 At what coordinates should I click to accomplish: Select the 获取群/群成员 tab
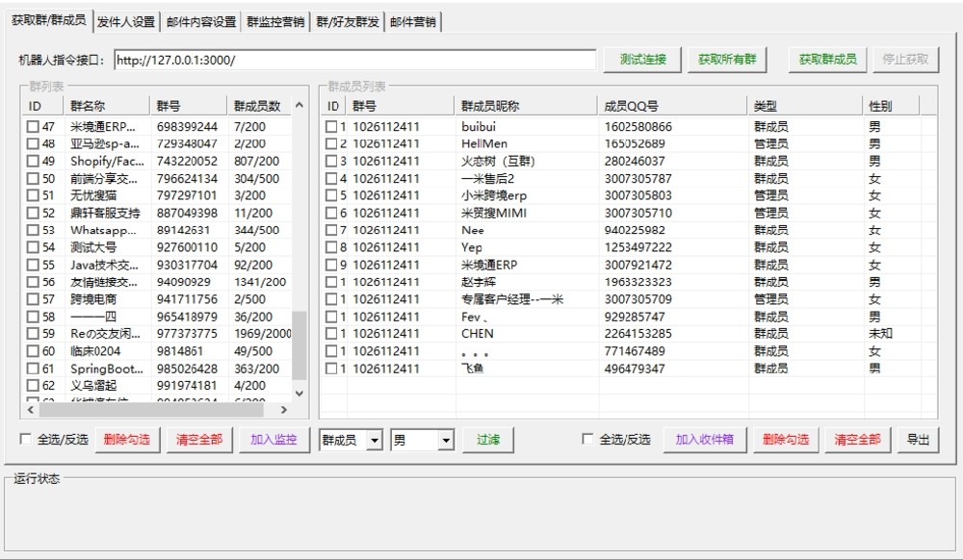click(x=48, y=19)
